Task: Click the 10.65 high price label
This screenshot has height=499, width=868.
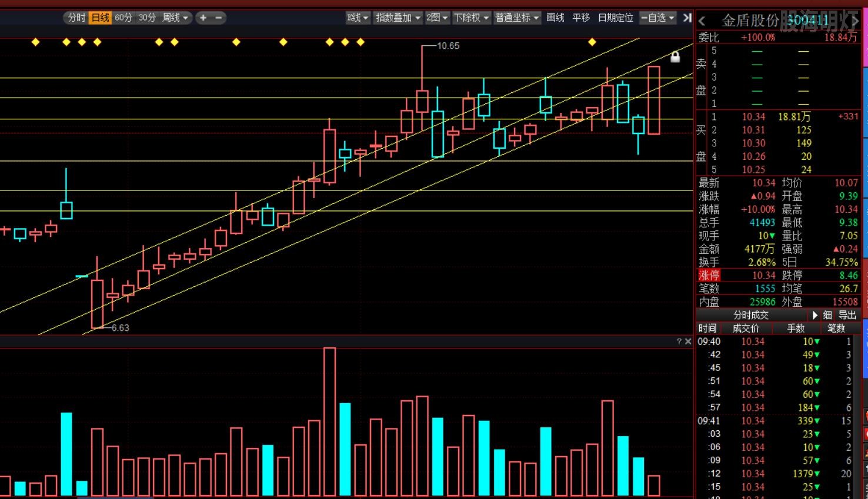Action: pyautogui.click(x=448, y=45)
